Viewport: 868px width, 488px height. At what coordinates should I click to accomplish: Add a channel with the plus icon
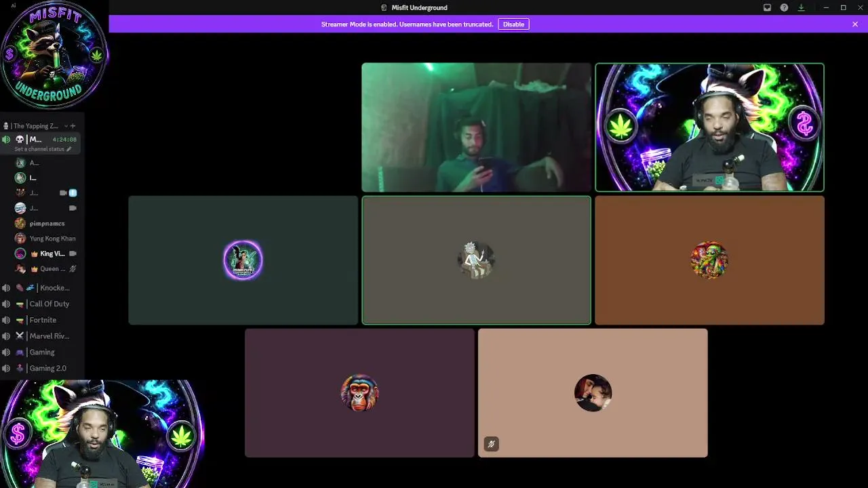tap(73, 126)
